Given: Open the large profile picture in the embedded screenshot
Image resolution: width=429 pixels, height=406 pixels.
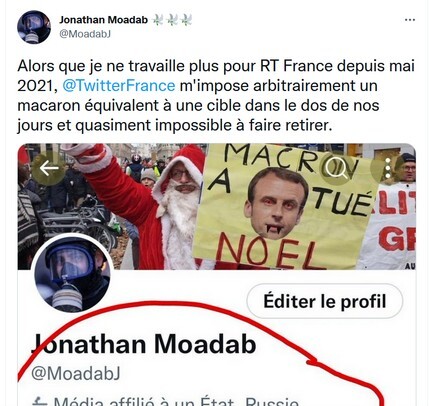Looking at the screenshot, I should tap(72, 273).
